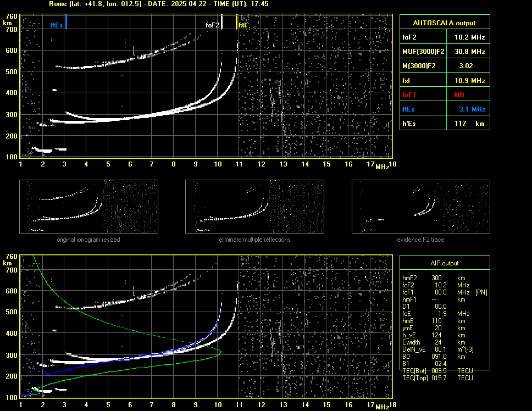Click the 'evidence F2 trace' caption
The image size is (532, 411).
pyautogui.click(x=420, y=240)
